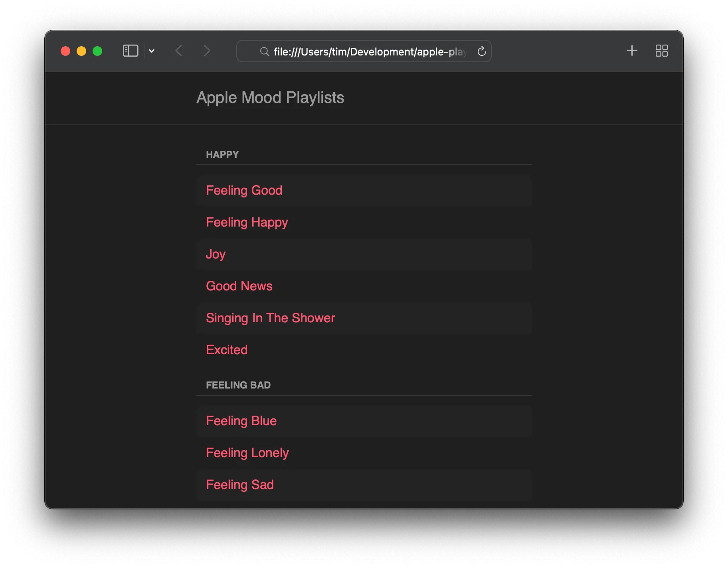The height and width of the screenshot is (568, 728).
Task: Go forward with the forward arrow
Action: click(x=207, y=51)
